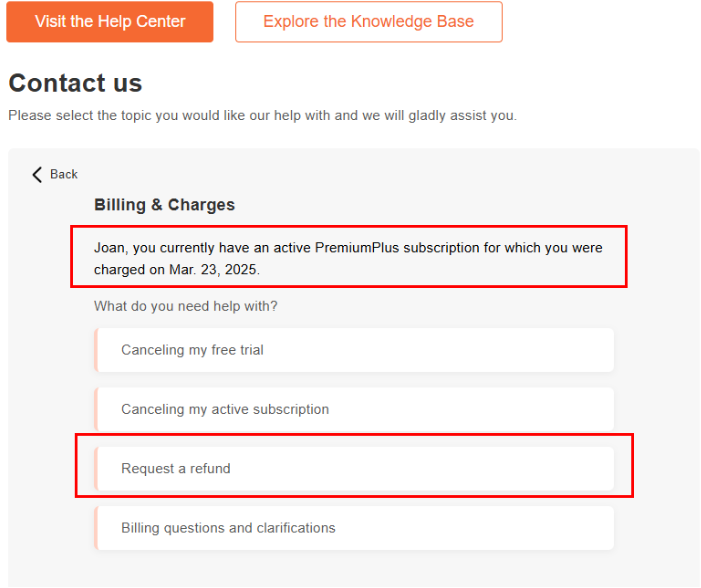Click the Back text label
This screenshot has height=588, width=701.
tap(64, 175)
